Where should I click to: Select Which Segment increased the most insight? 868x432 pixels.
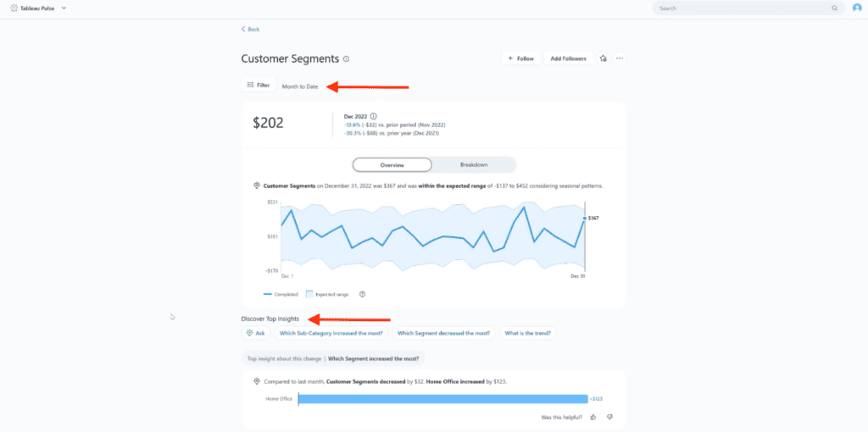click(x=374, y=358)
